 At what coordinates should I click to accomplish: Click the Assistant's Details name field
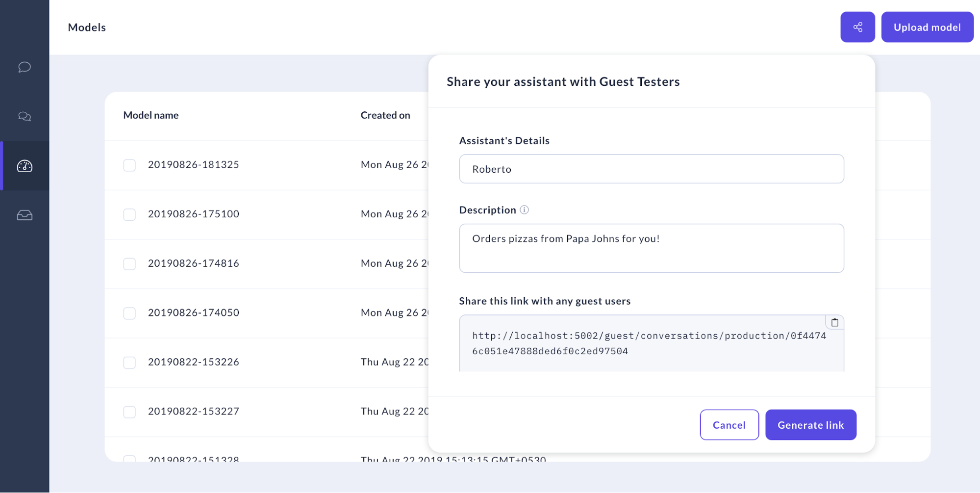(651, 169)
